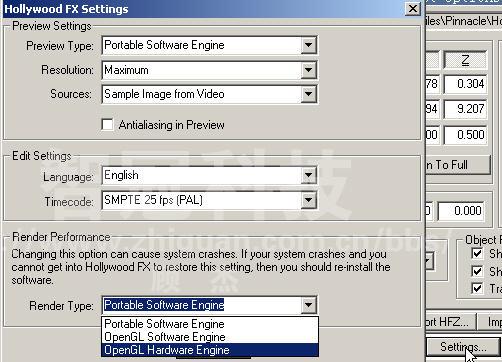Uncheck the 'Tr' Object checkbox
The width and height of the screenshot is (502, 362).
tap(477, 288)
